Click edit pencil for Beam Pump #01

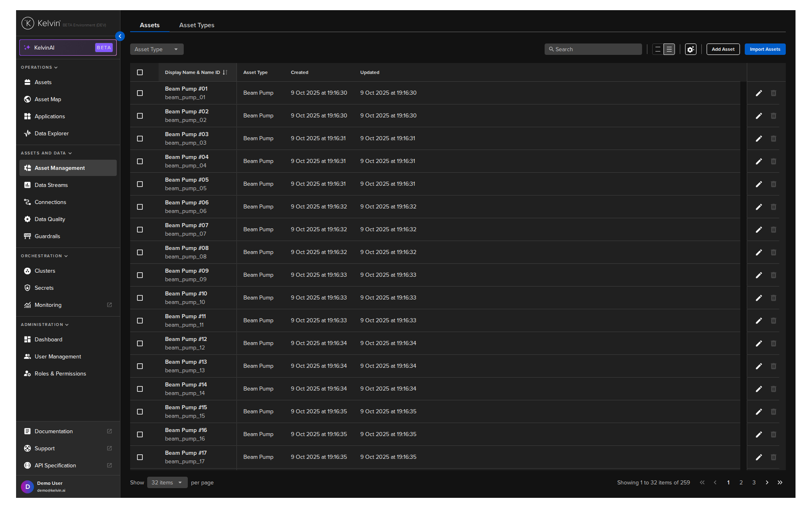pyautogui.click(x=759, y=93)
